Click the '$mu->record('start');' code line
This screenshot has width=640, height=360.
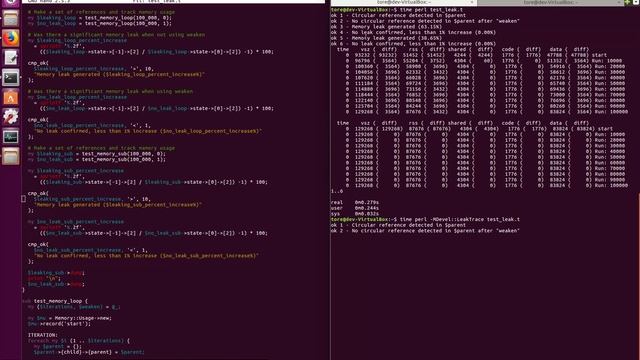59,324
